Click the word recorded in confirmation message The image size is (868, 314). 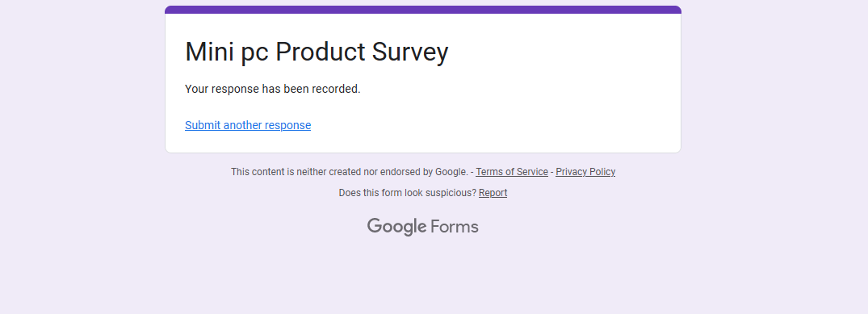click(x=336, y=89)
